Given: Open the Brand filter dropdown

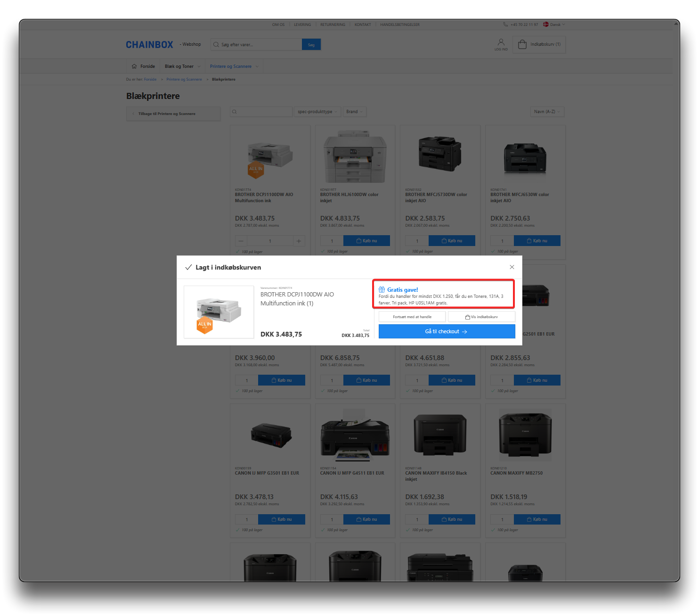Looking at the screenshot, I should (x=354, y=112).
